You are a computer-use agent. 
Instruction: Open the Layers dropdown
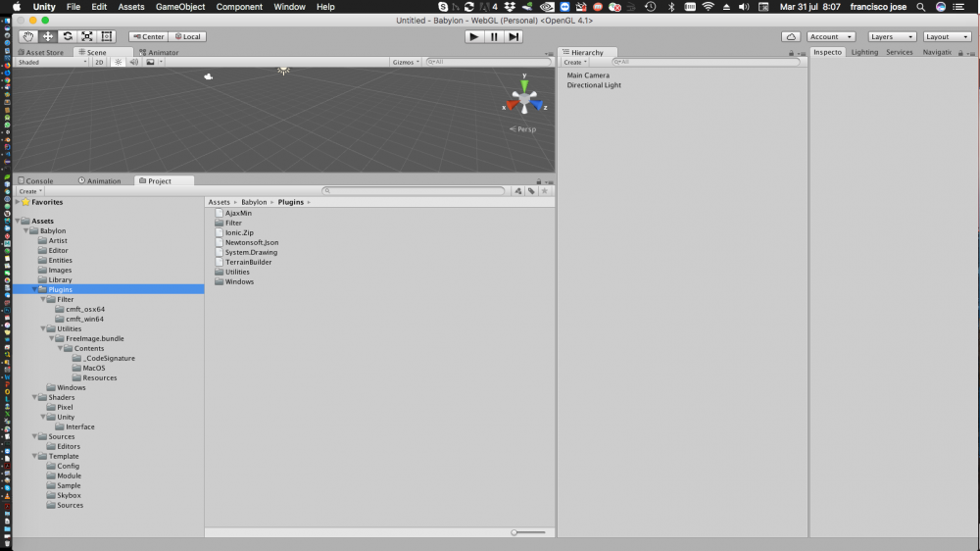pos(892,36)
